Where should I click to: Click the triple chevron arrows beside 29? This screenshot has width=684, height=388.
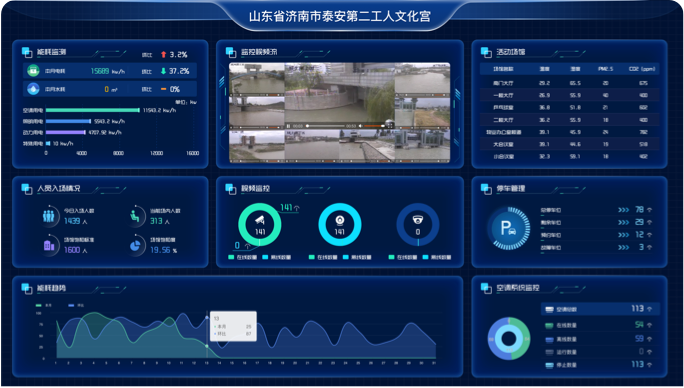(x=623, y=223)
